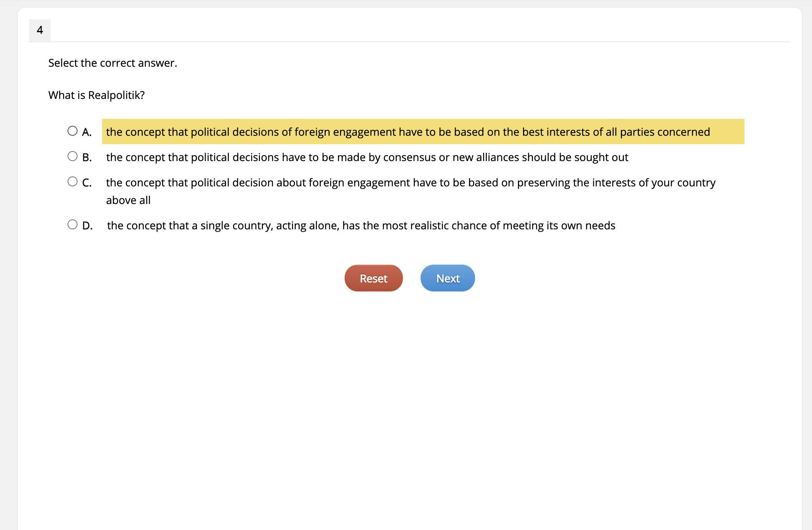Viewport: 812px width, 530px height.
Task: Click the 'above all' continuation line of answer C
Action: click(x=128, y=200)
